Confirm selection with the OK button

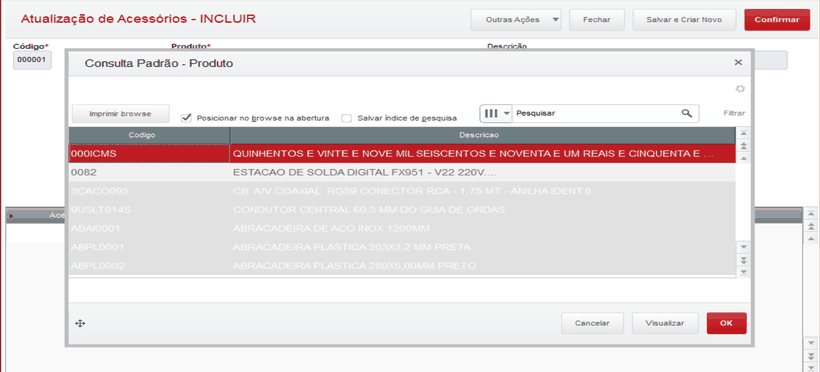click(x=726, y=323)
